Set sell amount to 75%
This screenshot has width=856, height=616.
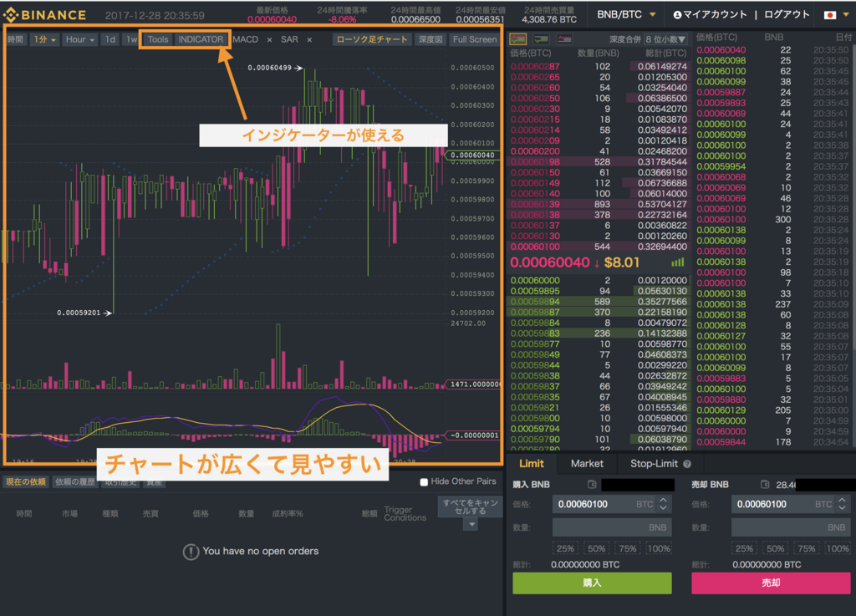(807, 548)
